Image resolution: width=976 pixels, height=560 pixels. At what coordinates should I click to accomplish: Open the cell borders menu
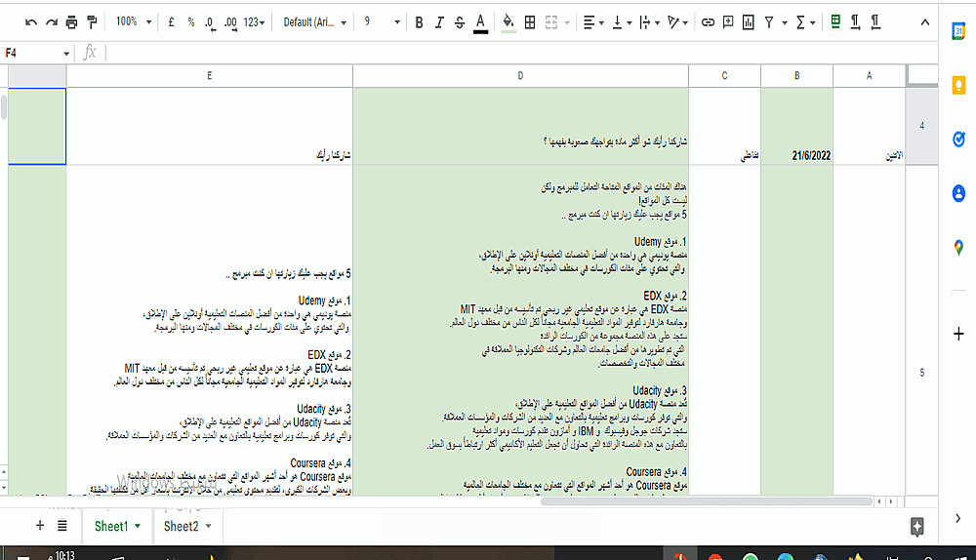point(530,22)
